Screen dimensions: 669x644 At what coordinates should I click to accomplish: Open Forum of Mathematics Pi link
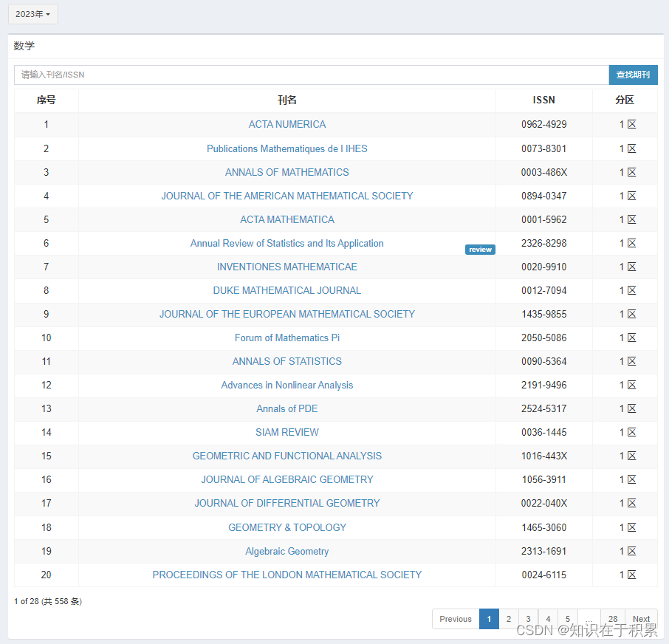(x=287, y=338)
